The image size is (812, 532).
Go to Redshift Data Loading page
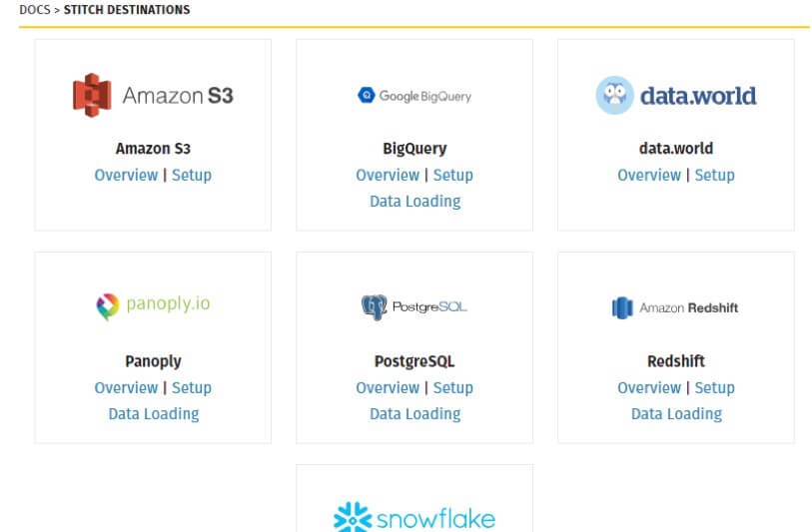coord(676,413)
